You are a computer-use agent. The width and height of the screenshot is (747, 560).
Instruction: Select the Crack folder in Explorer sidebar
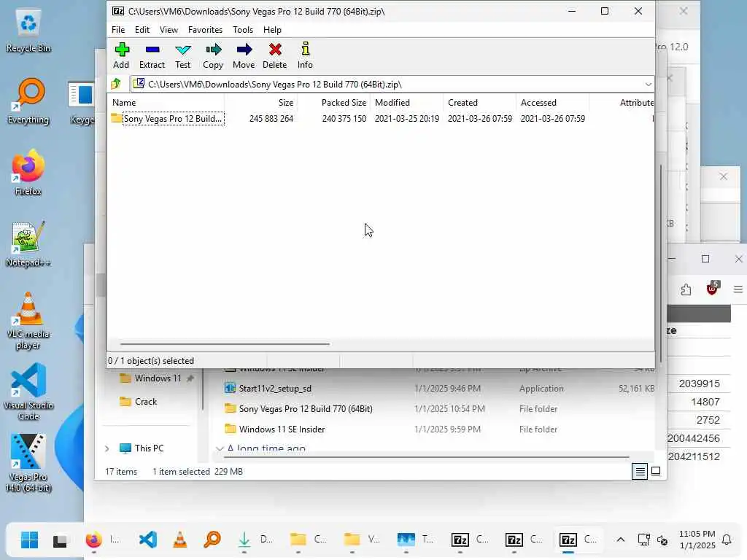(x=145, y=402)
